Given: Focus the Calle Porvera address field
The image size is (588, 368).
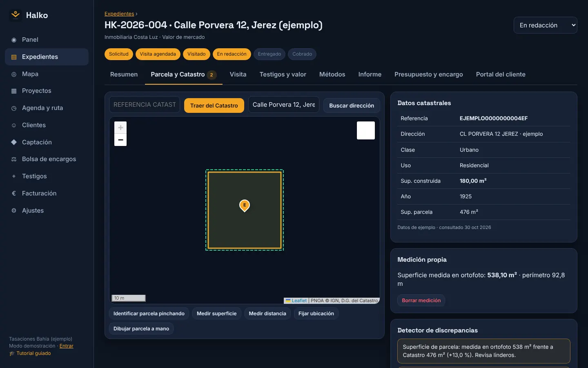Looking at the screenshot, I should (284, 105).
